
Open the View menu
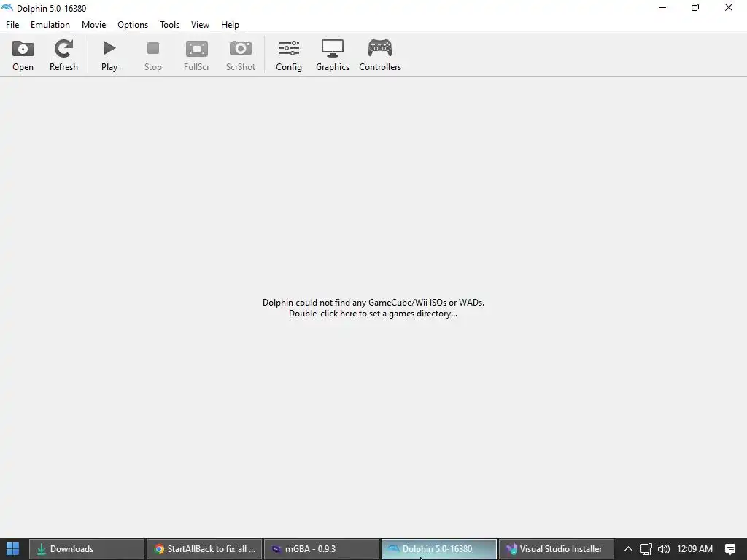coord(200,25)
